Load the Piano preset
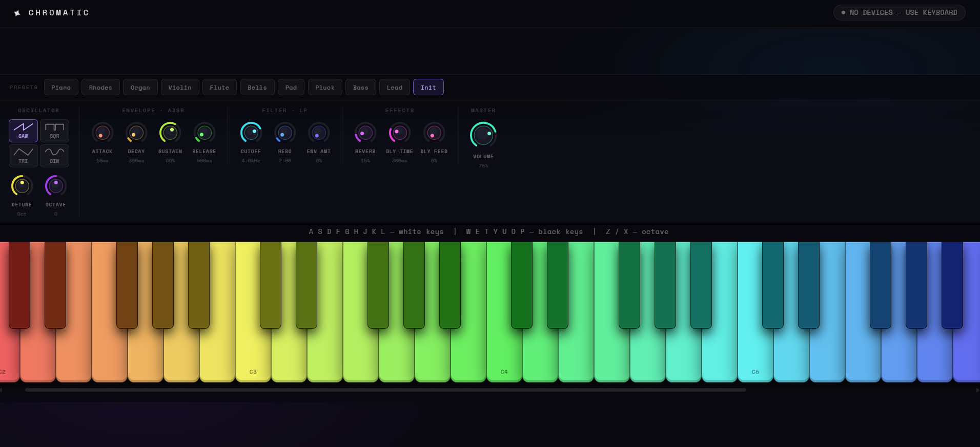This screenshot has height=447, width=980. [61, 88]
